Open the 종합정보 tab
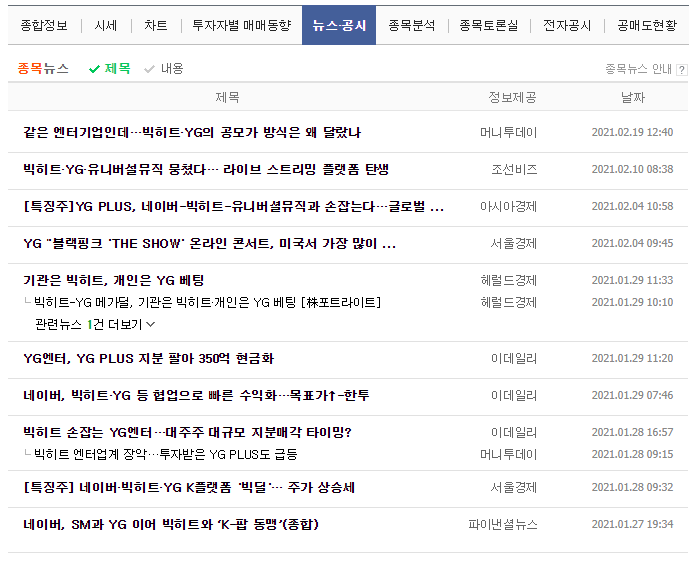 tap(44, 25)
